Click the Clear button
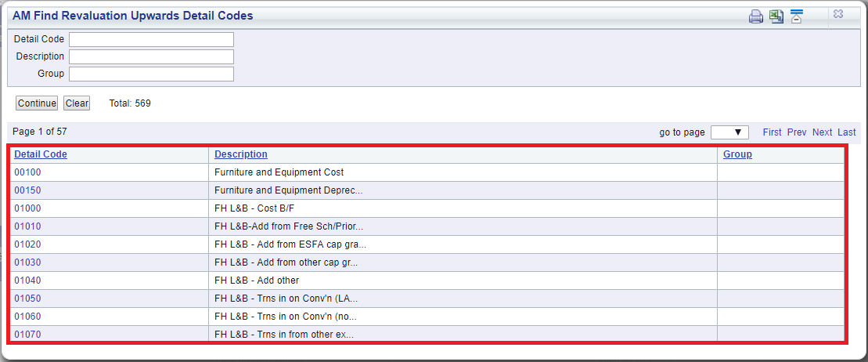The height and width of the screenshot is (362, 868). coord(77,103)
